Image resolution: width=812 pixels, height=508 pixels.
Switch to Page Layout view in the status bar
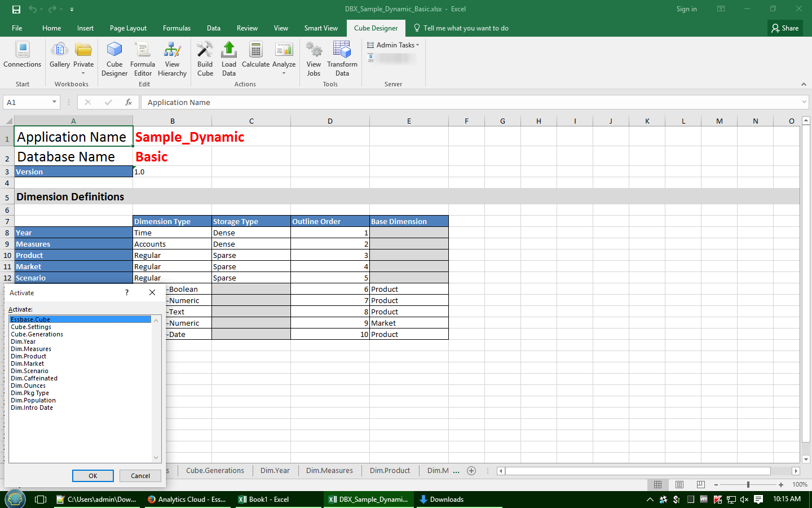tap(679, 485)
